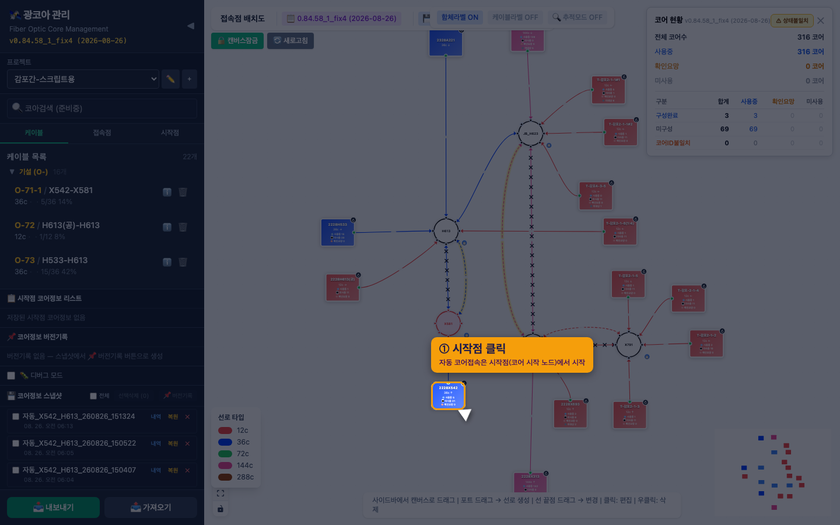This screenshot has width=840, height=525.
Task: Click the 코어정보 버전기록 heading
Action: [38, 337]
